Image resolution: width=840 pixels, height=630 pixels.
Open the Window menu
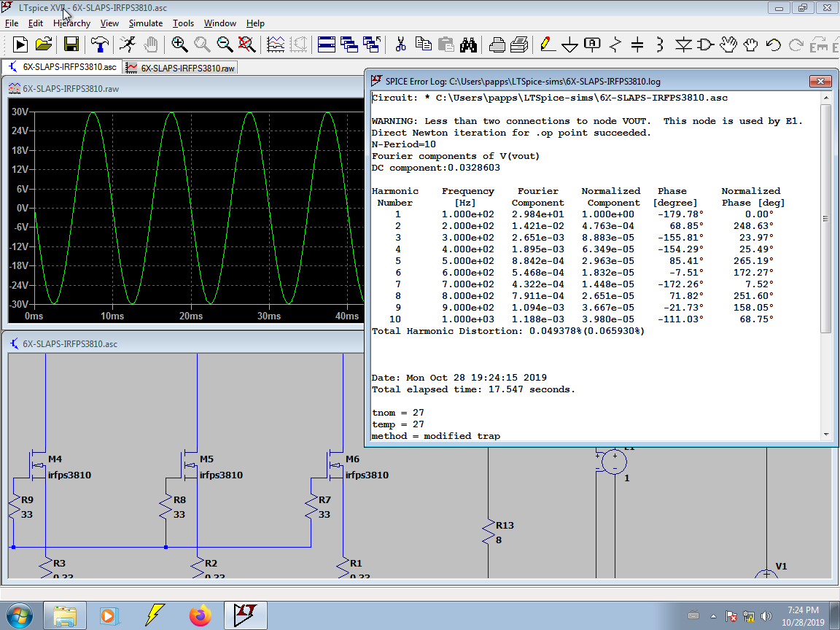pos(220,23)
